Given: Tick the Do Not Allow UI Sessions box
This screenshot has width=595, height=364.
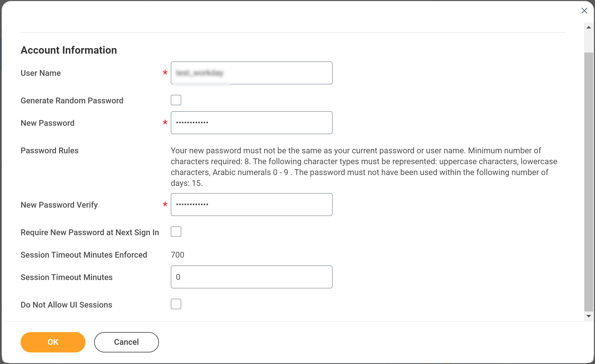Looking at the screenshot, I should 176,304.
